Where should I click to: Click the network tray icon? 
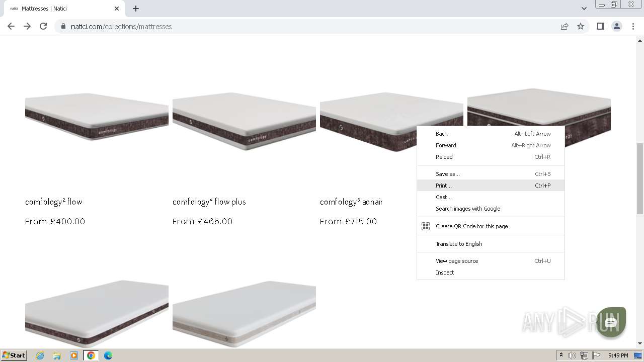click(584, 355)
